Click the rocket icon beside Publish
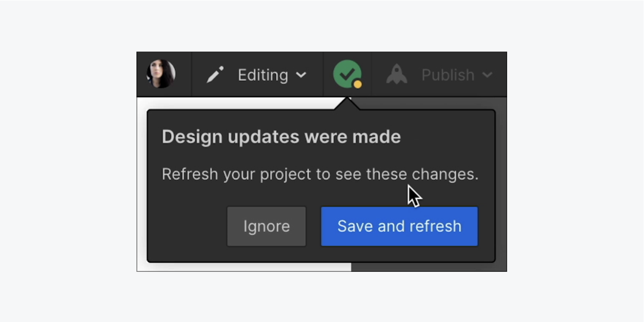 pyautogui.click(x=396, y=74)
